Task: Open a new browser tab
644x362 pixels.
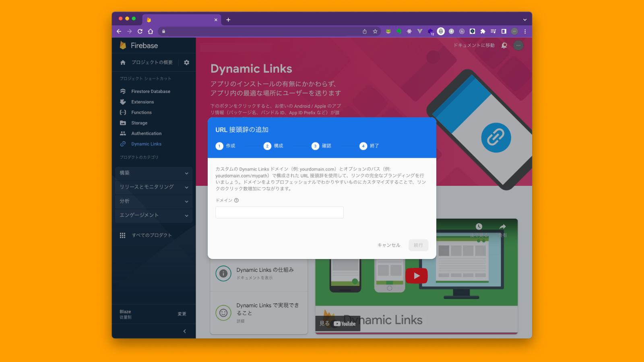Action: click(x=228, y=20)
